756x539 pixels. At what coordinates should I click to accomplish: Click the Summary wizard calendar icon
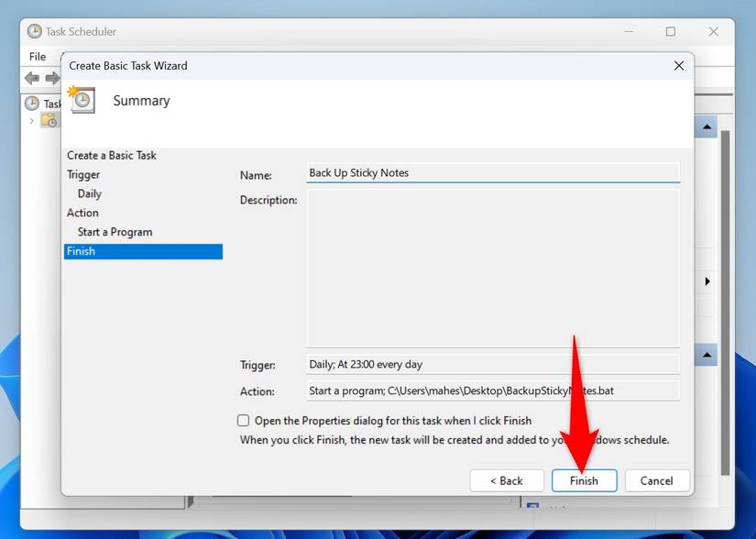coord(82,101)
